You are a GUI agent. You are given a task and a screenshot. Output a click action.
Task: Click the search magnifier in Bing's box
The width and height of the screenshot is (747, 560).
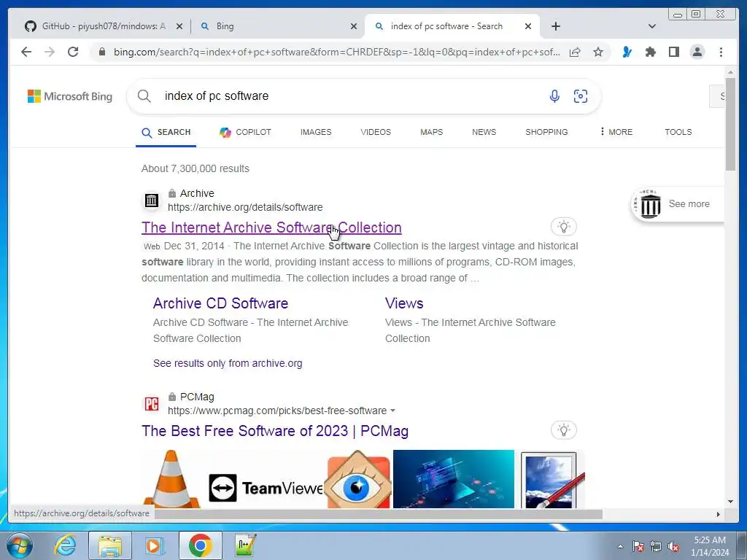coord(144,96)
